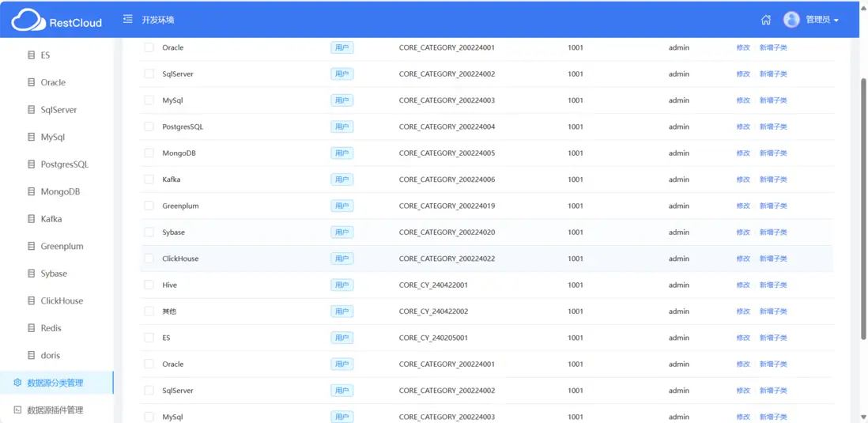Click the 1001 cell in Sybase row

point(576,232)
